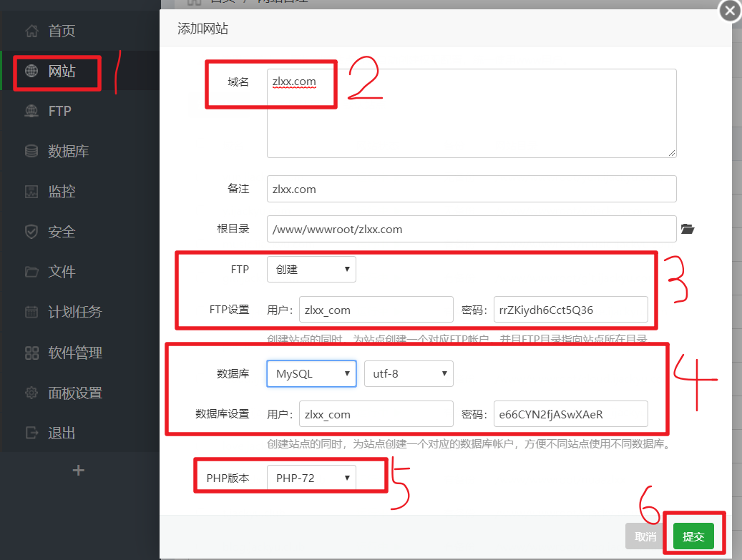Click the 计划任务 calendar icon
Viewport: 742px width, 560px height.
31,312
